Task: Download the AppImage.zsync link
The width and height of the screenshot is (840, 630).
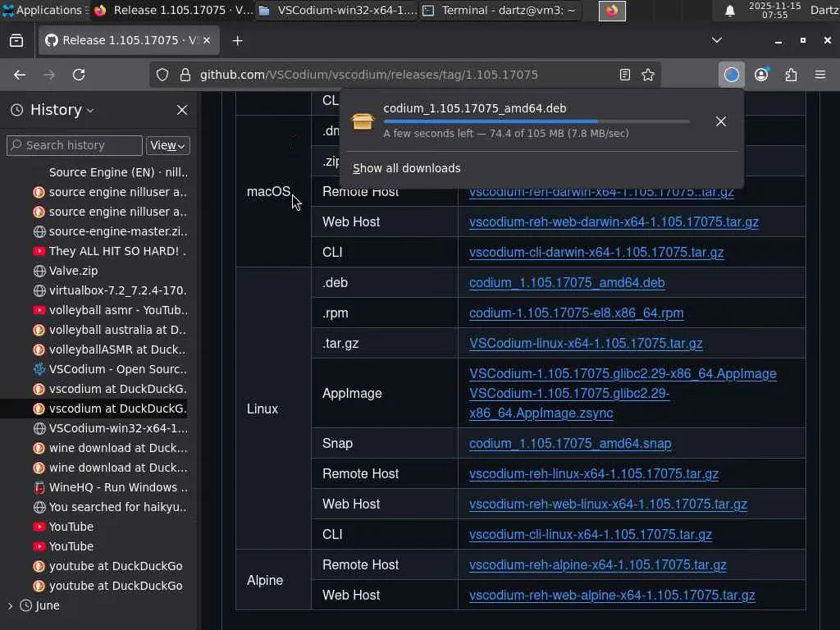Action: (x=569, y=404)
